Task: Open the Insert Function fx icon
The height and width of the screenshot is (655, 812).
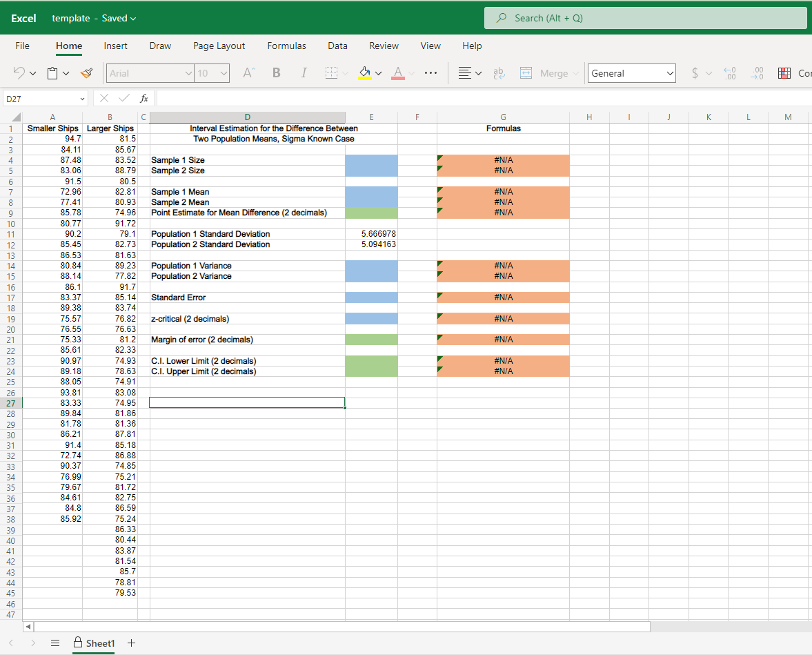Action: [143, 98]
